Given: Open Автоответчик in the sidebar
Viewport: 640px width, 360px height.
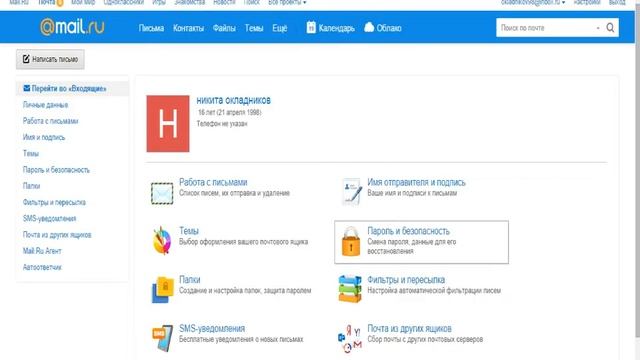Looking at the screenshot, I should tap(42, 267).
